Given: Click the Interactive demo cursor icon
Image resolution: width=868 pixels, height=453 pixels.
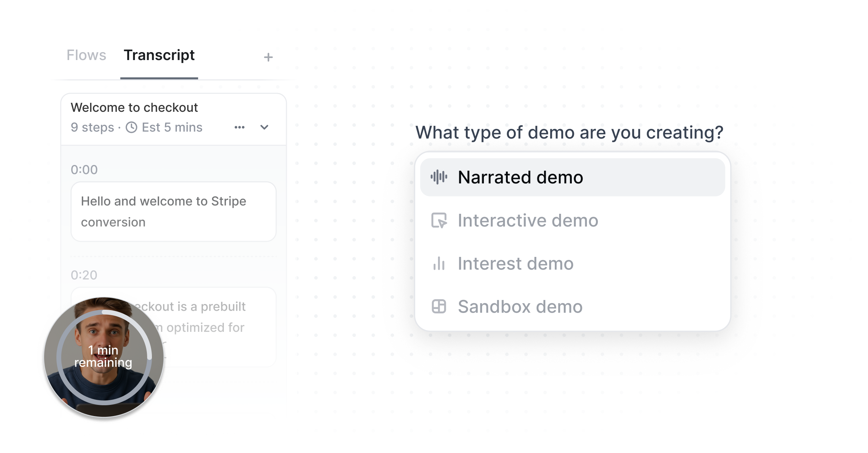Looking at the screenshot, I should pos(439,220).
